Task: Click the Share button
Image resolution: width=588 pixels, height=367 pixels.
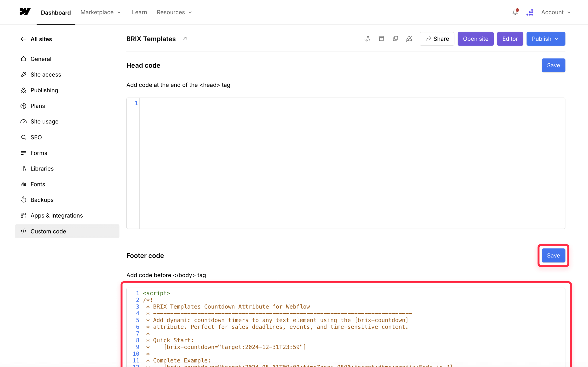Action: (x=437, y=39)
